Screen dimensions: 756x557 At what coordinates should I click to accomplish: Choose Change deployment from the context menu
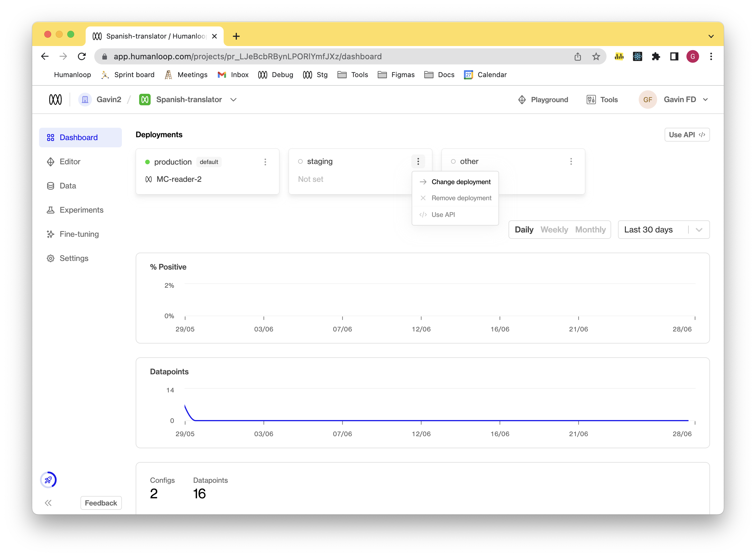click(x=460, y=182)
